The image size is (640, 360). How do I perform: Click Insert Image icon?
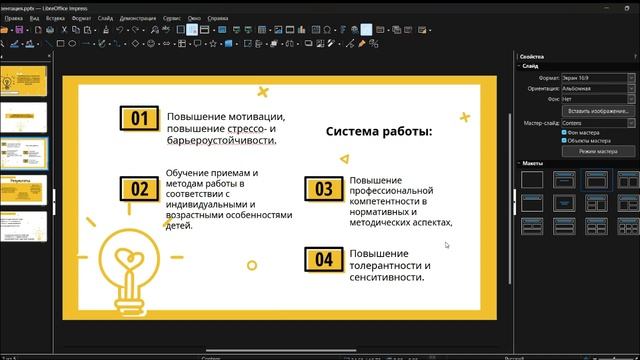pyautogui.click(x=278, y=30)
